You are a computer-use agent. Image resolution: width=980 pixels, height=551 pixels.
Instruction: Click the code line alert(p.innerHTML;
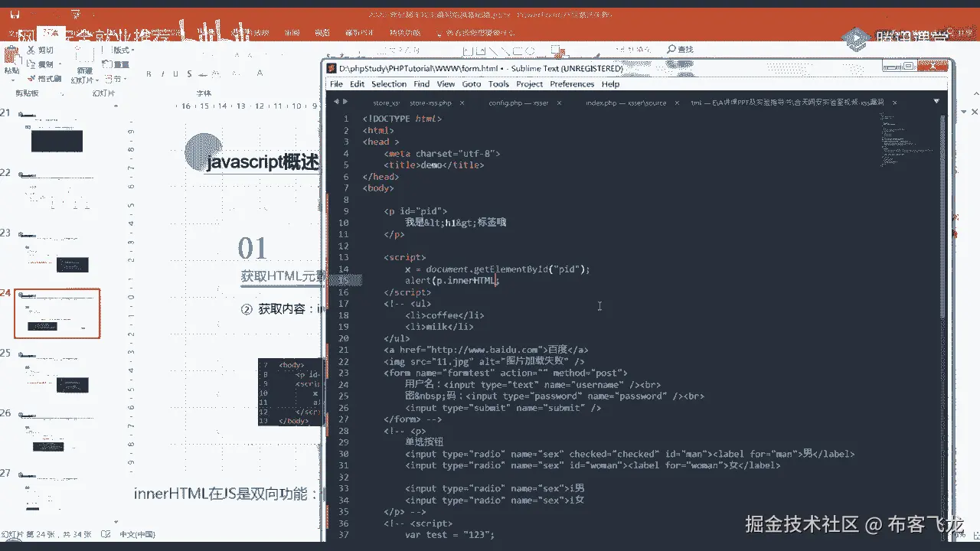[452, 281]
